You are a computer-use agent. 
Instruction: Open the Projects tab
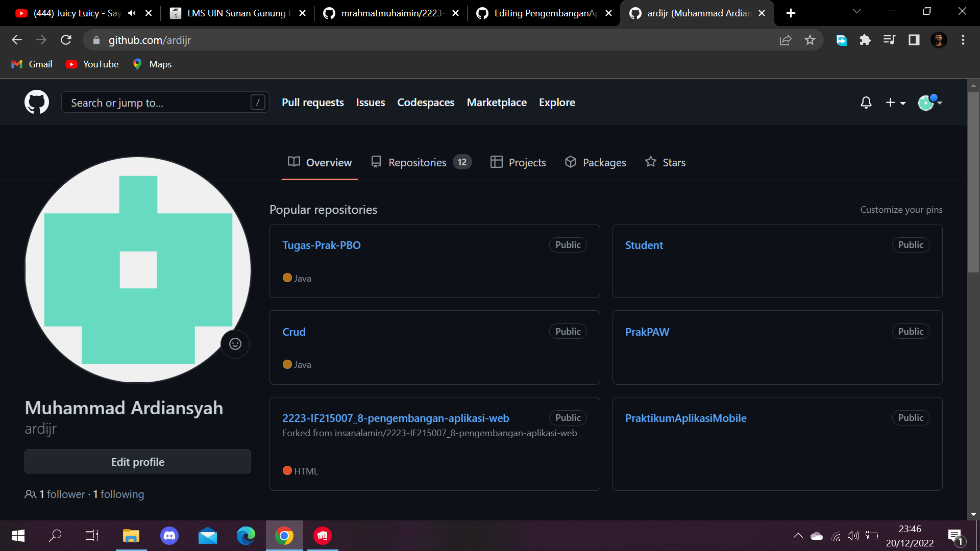point(518,162)
